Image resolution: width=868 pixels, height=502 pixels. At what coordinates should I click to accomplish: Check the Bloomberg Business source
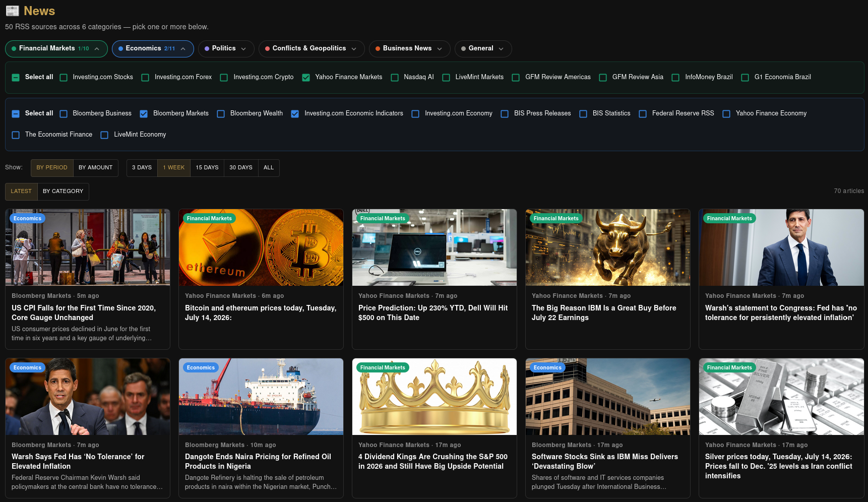point(64,113)
